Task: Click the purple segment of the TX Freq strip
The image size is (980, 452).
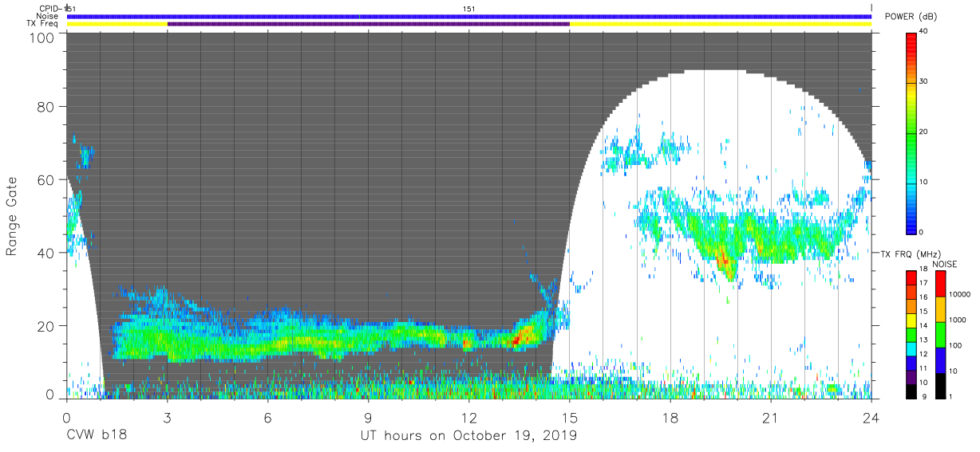Action: point(369,24)
